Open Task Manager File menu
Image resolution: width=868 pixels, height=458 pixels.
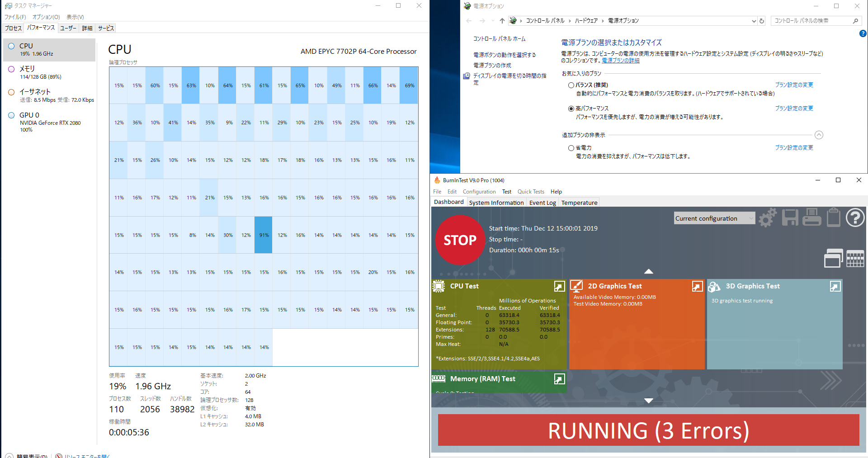(15, 17)
